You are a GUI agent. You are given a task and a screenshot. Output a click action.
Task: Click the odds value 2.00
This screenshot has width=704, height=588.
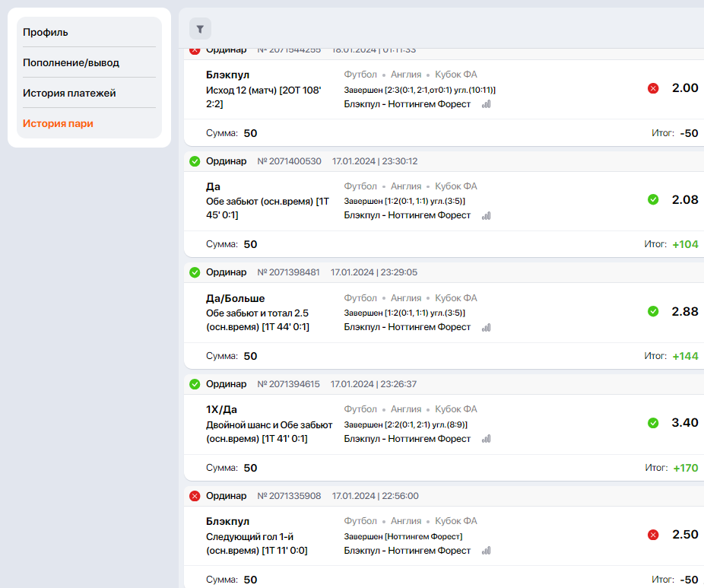pos(685,88)
